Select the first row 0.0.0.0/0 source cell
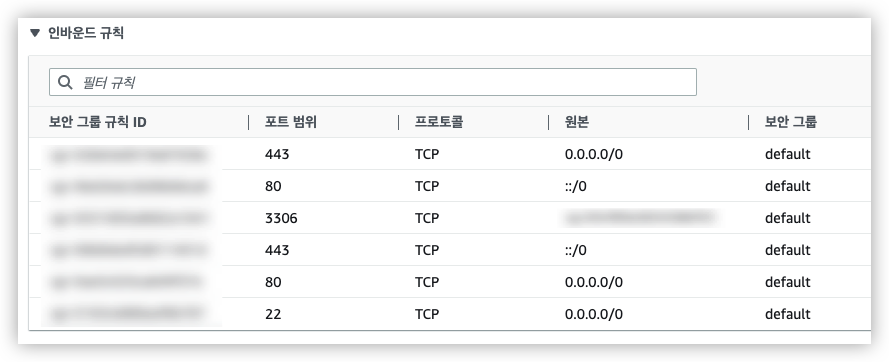Screen dimensions: 889x362 594,154
